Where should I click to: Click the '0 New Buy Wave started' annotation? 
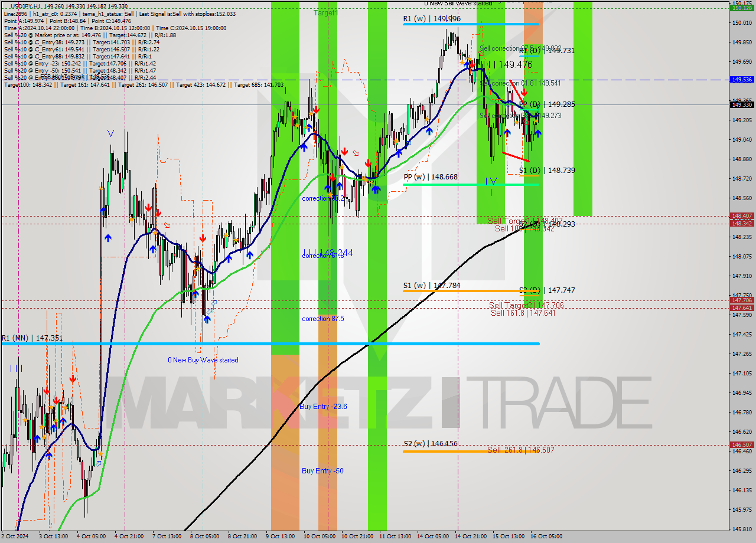coord(203,360)
